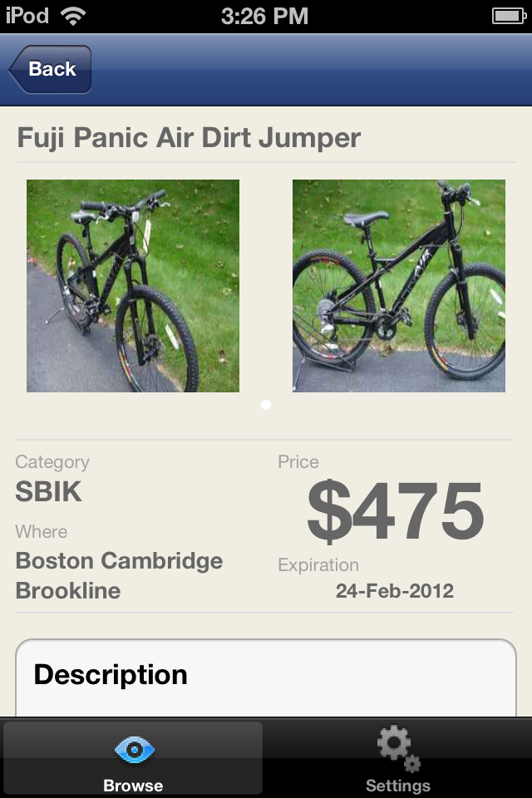Tap the $475 price
Image resolution: width=532 pixels, height=798 pixels.
(395, 511)
